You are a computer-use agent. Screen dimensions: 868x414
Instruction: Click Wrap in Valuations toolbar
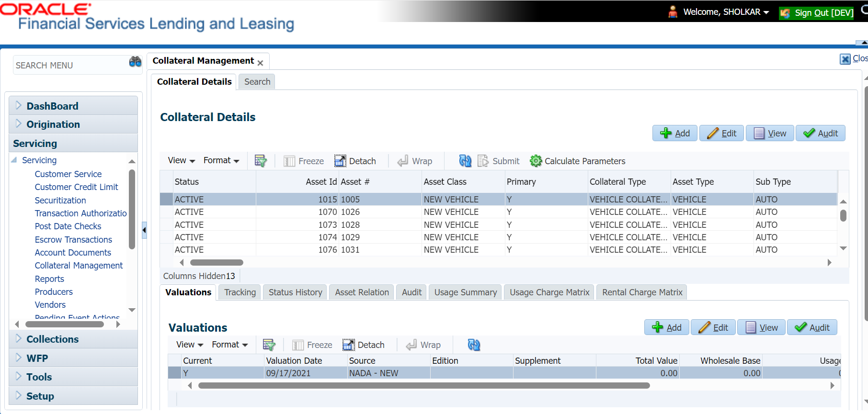coord(423,345)
